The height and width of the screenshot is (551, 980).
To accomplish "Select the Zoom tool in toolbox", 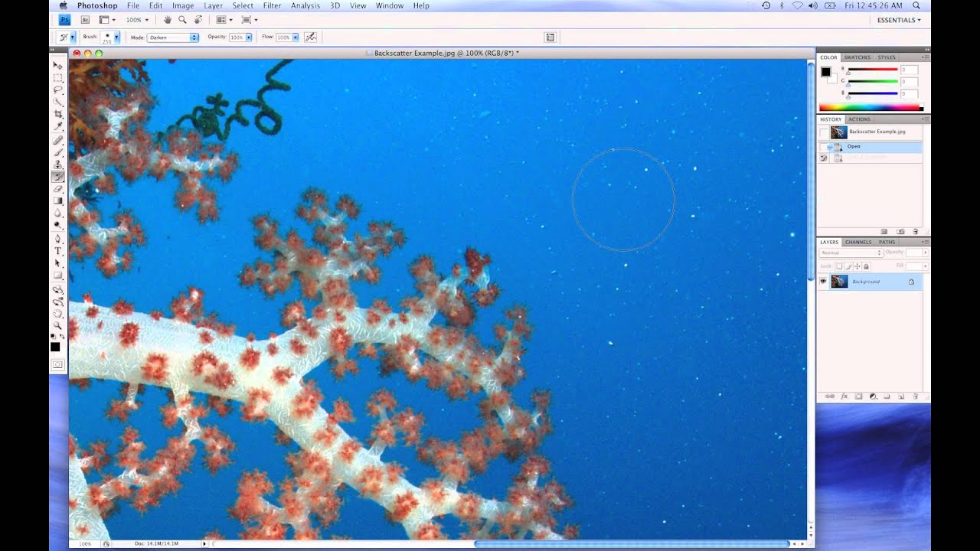I will coord(58,326).
